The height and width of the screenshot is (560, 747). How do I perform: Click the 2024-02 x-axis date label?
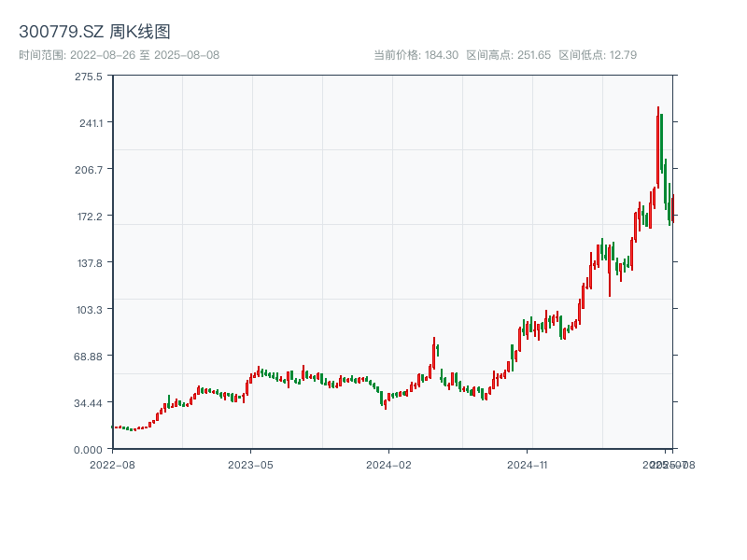[x=389, y=464]
